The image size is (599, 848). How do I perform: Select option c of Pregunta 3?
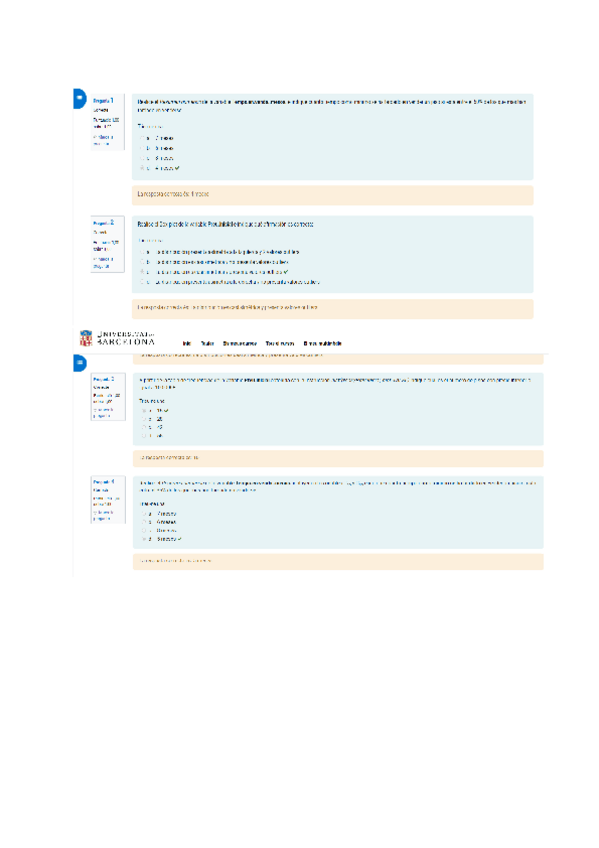(x=144, y=427)
